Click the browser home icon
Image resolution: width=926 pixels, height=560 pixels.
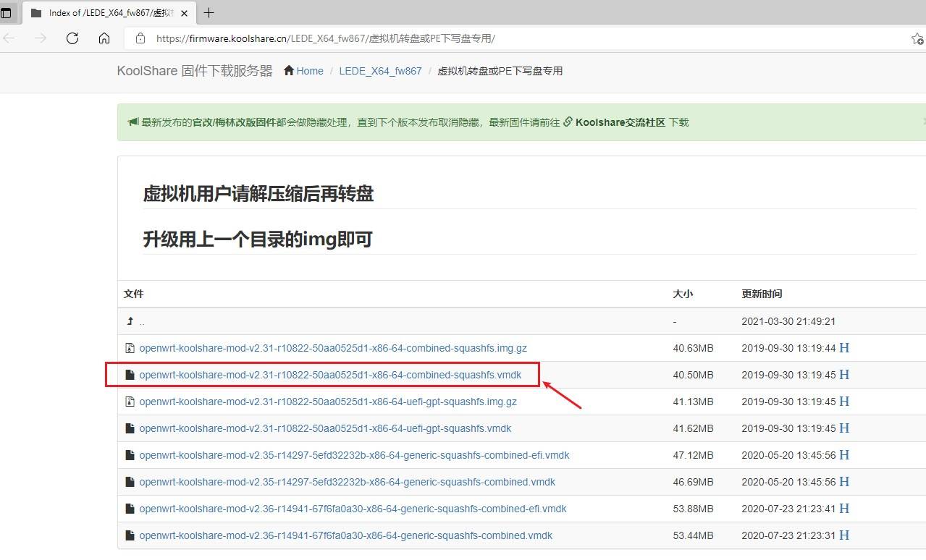tap(104, 38)
